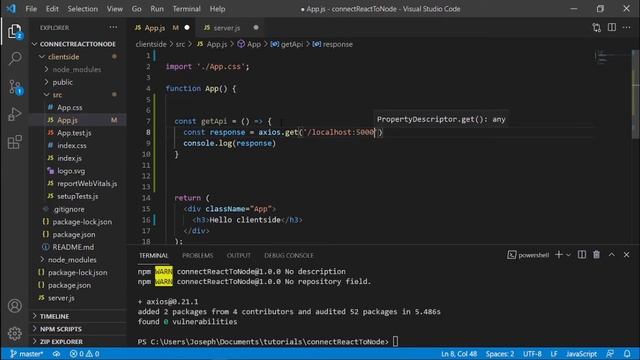Open Source Control view in activity bar
Screen dimensions: 640x360
(x=15, y=87)
